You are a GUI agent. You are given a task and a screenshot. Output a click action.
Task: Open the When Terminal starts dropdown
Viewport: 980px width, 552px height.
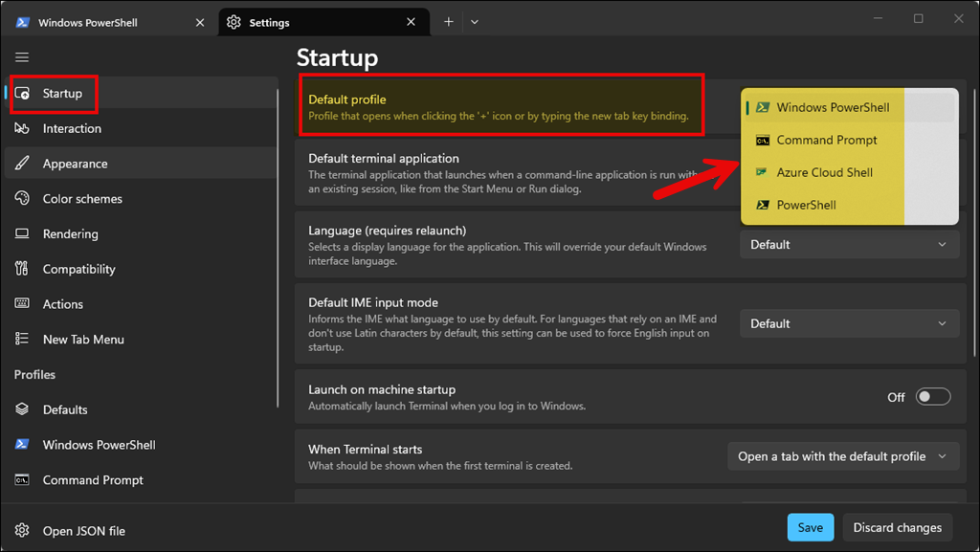842,455
